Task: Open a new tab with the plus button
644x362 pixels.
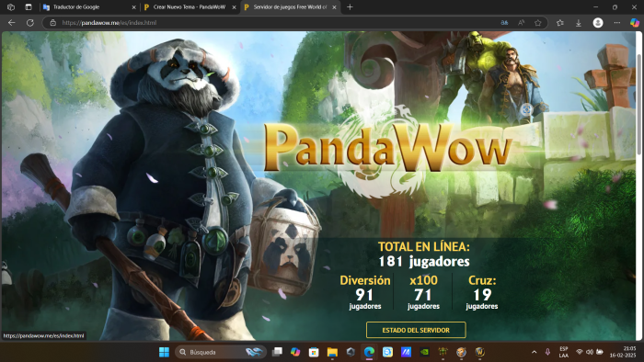Action: [x=350, y=7]
